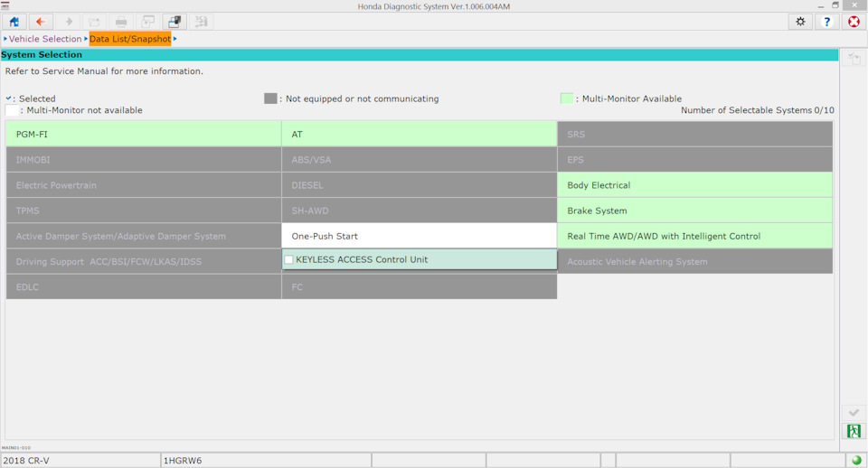Click the green exit door icon
Screen dimensions: 868x468
pyautogui.click(x=854, y=431)
